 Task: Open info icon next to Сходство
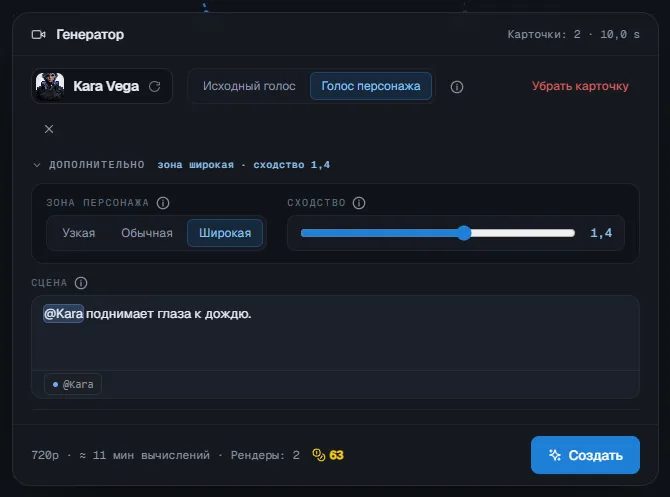(x=359, y=203)
